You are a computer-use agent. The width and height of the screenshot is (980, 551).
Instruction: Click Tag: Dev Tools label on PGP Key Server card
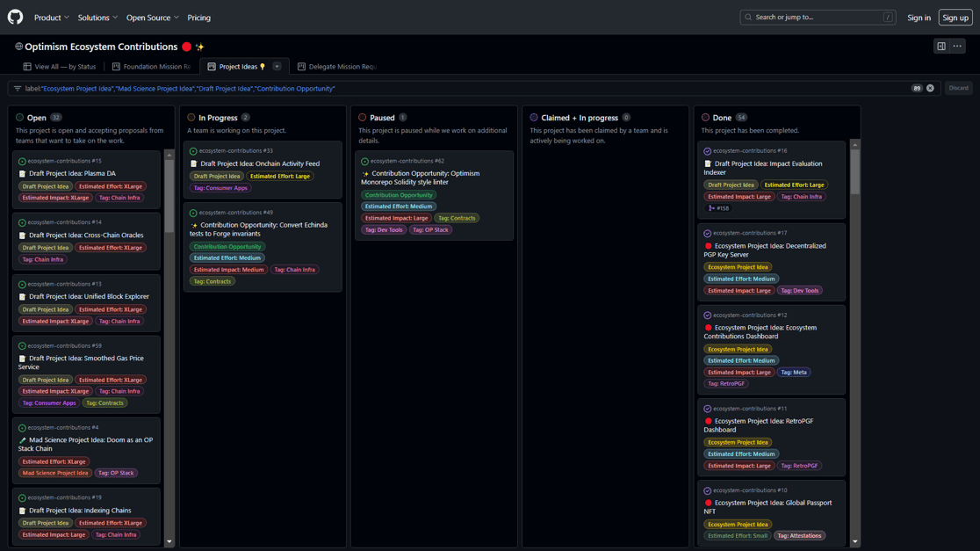tap(799, 291)
